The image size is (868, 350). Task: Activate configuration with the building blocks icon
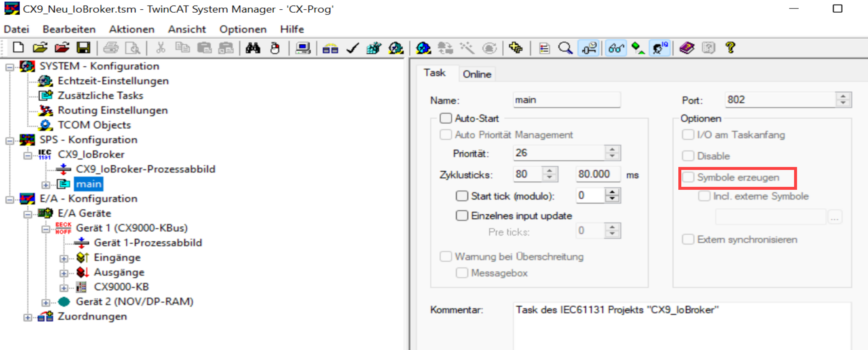click(374, 48)
